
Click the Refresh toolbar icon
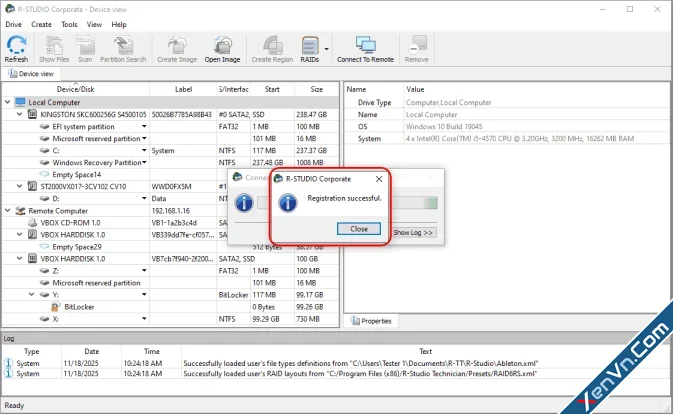pyautogui.click(x=16, y=49)
